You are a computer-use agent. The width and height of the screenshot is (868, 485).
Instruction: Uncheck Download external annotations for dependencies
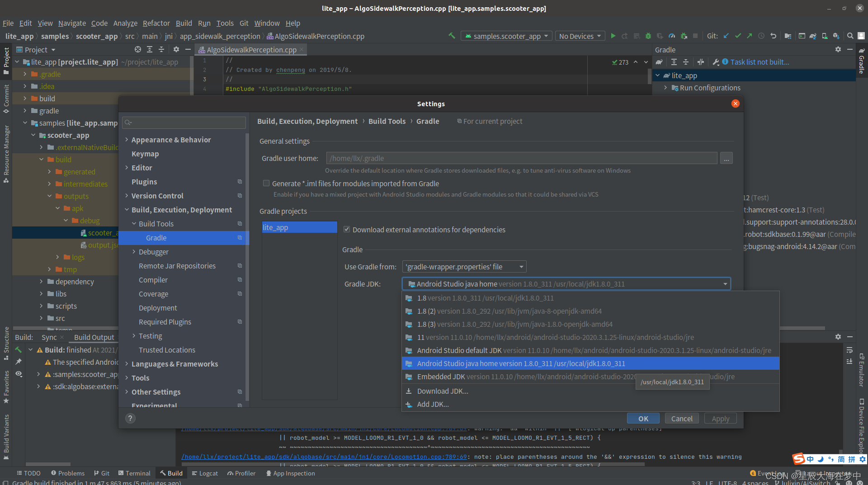347,230
